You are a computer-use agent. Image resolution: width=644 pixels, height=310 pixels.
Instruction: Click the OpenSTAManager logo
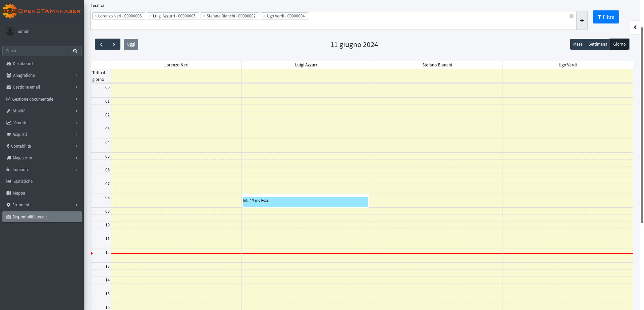click(42, 11)
